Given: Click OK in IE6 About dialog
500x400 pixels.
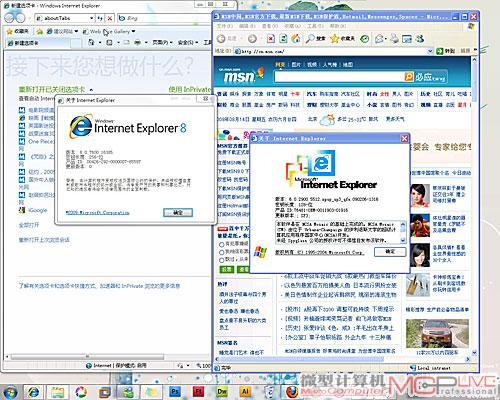Looking at the screenshot, I should [390, 252].
